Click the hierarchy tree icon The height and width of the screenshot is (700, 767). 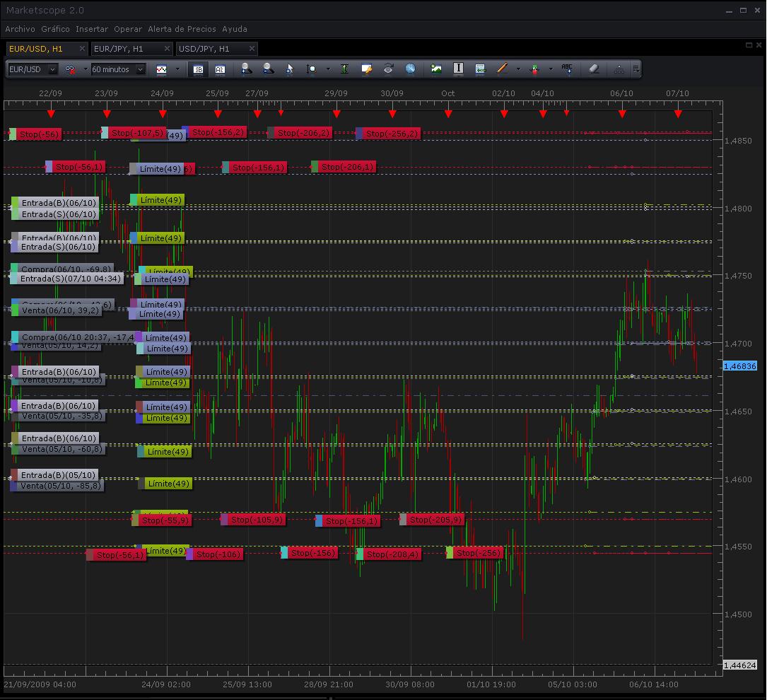tap(619, 69)
